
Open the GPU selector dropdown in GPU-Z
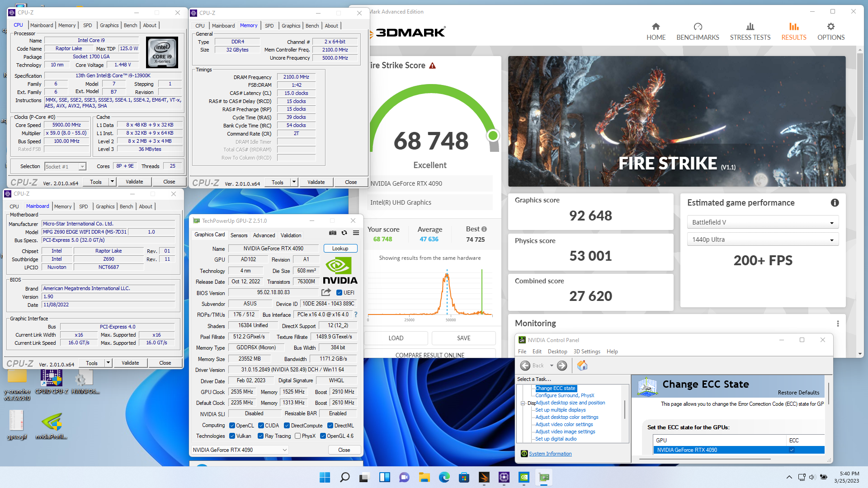click(x=240, y=450)
